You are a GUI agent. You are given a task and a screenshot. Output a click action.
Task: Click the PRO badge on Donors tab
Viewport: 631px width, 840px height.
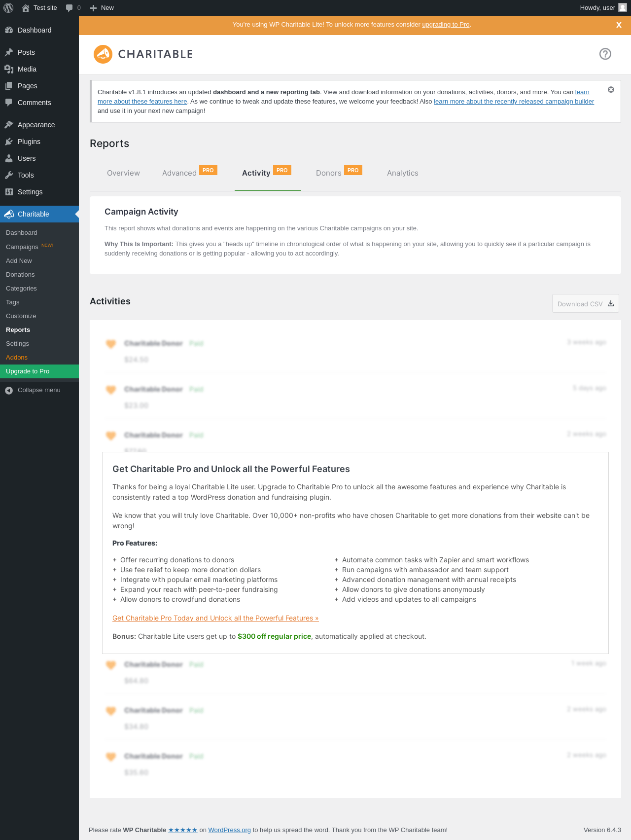pos(353,170)
